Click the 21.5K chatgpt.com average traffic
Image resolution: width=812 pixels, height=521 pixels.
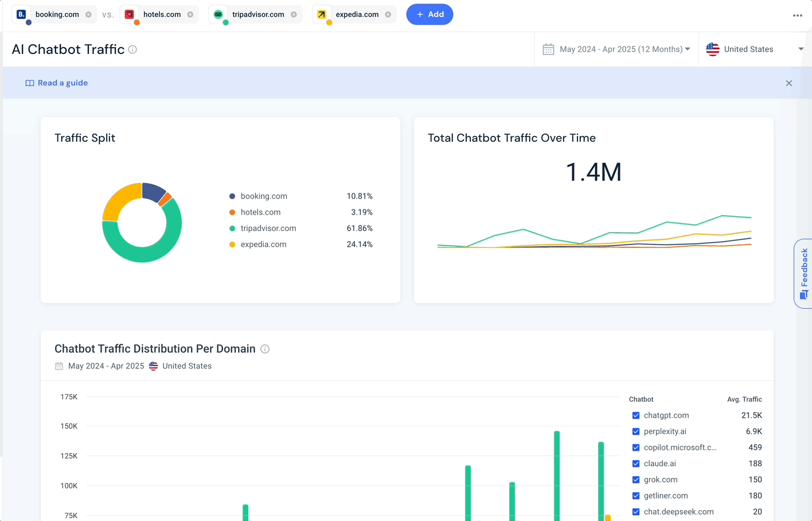tap(751, 415)
